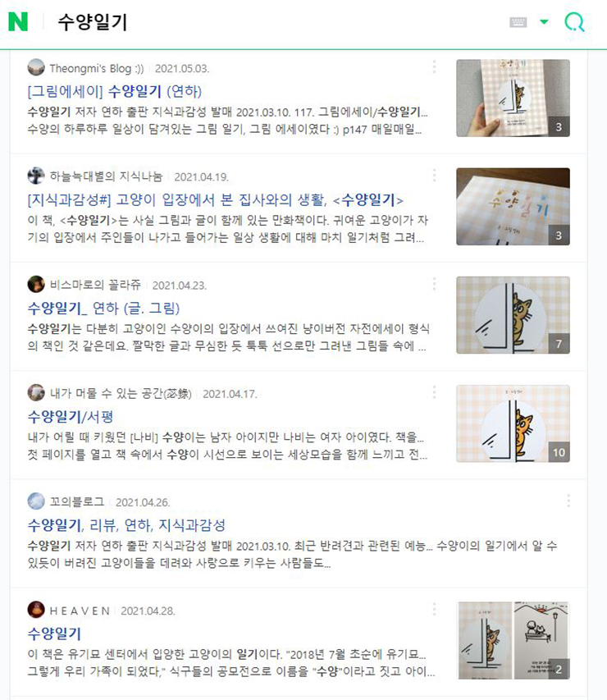Screen dimensions: 607x700
Task: Open more options for Theongmi's Blog result
Action: (x=434, y=67)
